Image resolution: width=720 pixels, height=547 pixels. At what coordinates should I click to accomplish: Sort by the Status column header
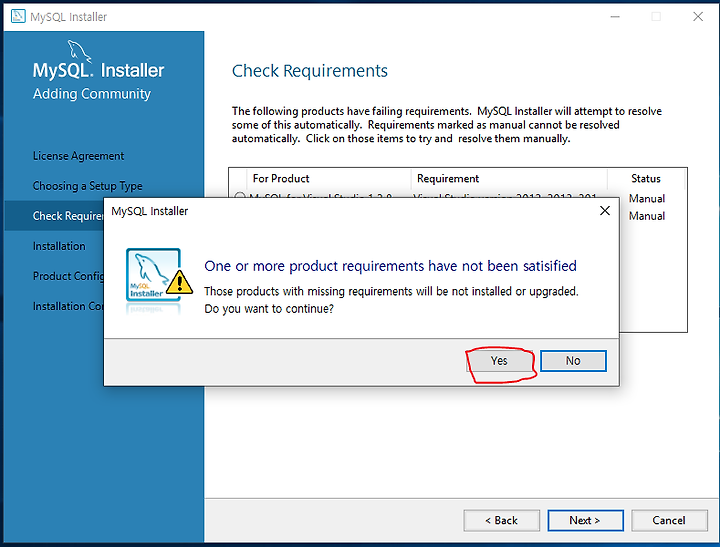[646, 179]
